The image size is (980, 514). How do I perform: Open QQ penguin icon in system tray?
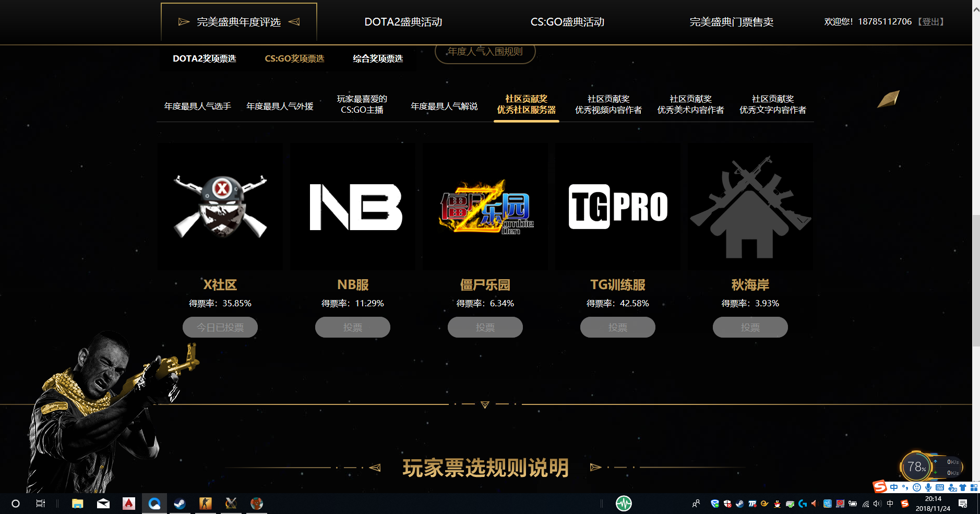[x=776, y=504]
